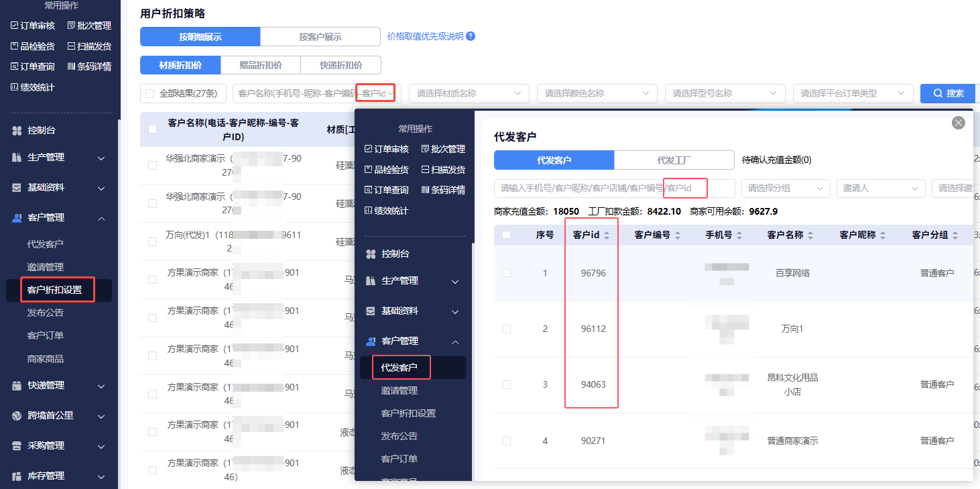Screen dimensions: 980x489
Task: Click the question-mark help icon beside 价格取值优先级说明
Action: [471, 36]
